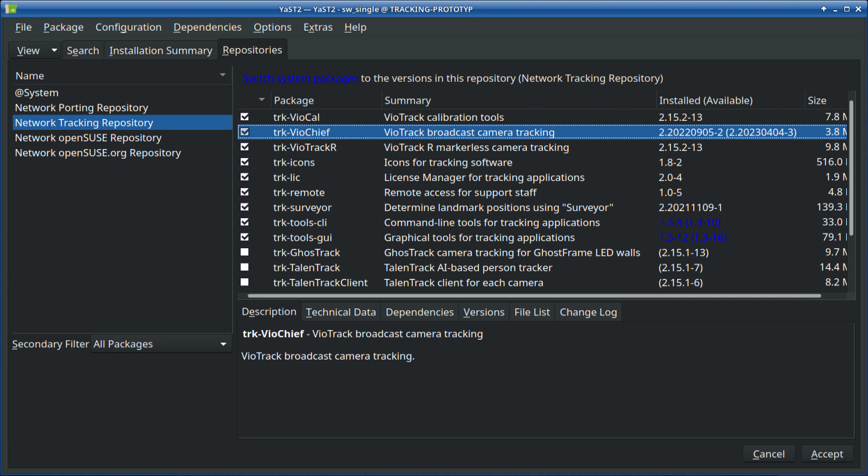Select the Repositories tab
Image resolution: width=868 pixels, height=476 pixels.
[252, 50]
